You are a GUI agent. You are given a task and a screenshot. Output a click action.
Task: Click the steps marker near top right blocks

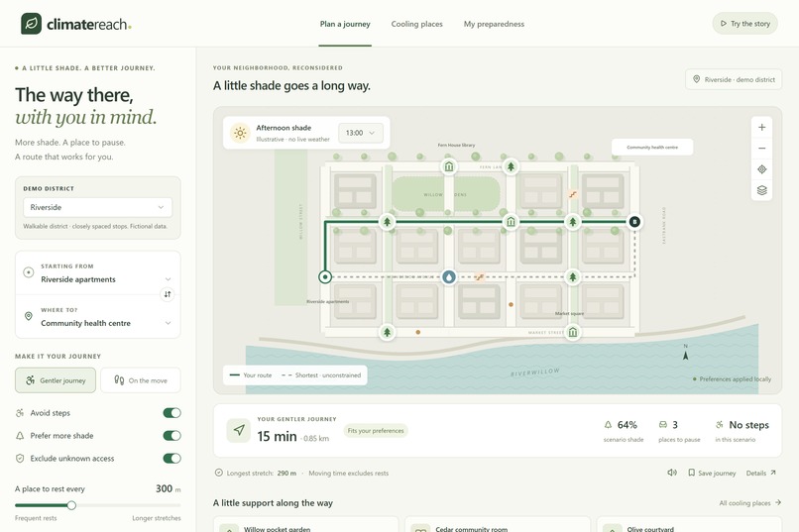[573, 194]
